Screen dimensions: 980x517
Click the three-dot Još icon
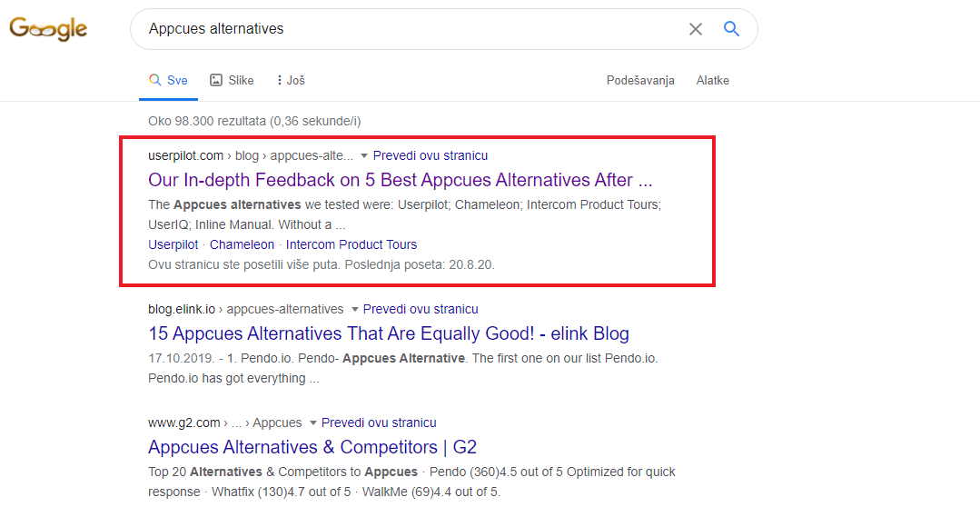click(x=279, y=80)
